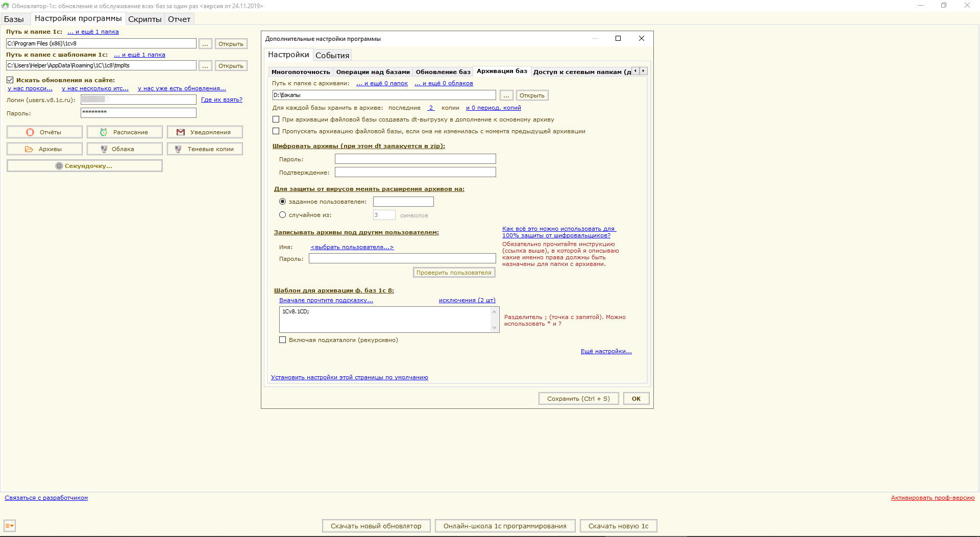Click the orange menu icon at bottom left

pyautogui.click(x=9, y=525)
